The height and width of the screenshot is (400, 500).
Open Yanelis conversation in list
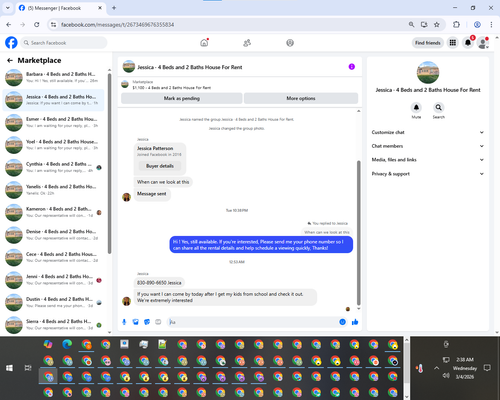[x=53, y=190]
